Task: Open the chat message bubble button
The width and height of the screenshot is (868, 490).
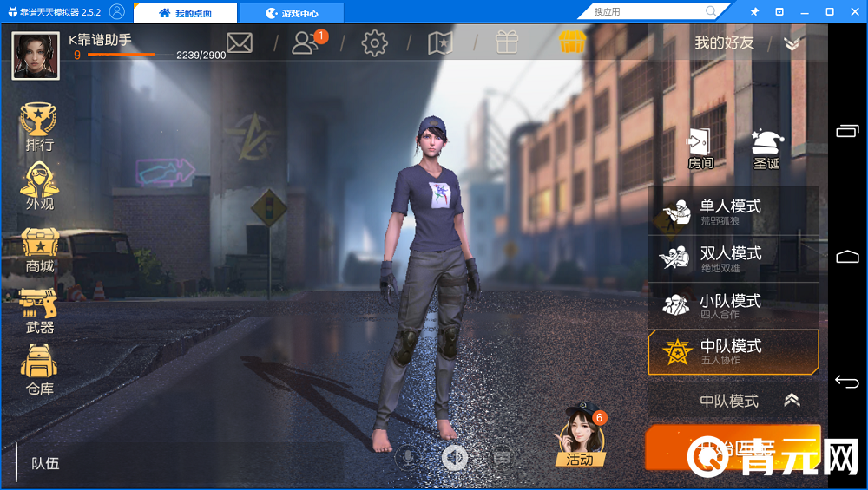Action: coord(502,457)
